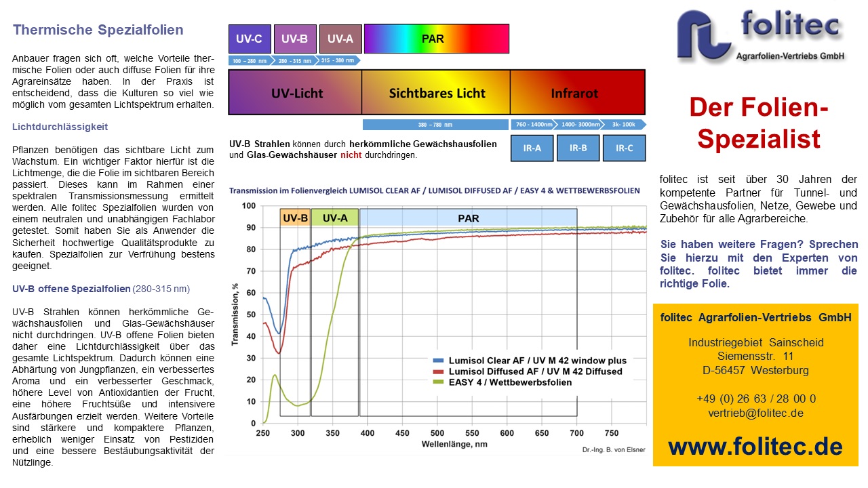This screenshot has height=488, width=868.
Task: Click the 3k- 100k arrow label
Action: pyautogui.click(x=623, y=125)
